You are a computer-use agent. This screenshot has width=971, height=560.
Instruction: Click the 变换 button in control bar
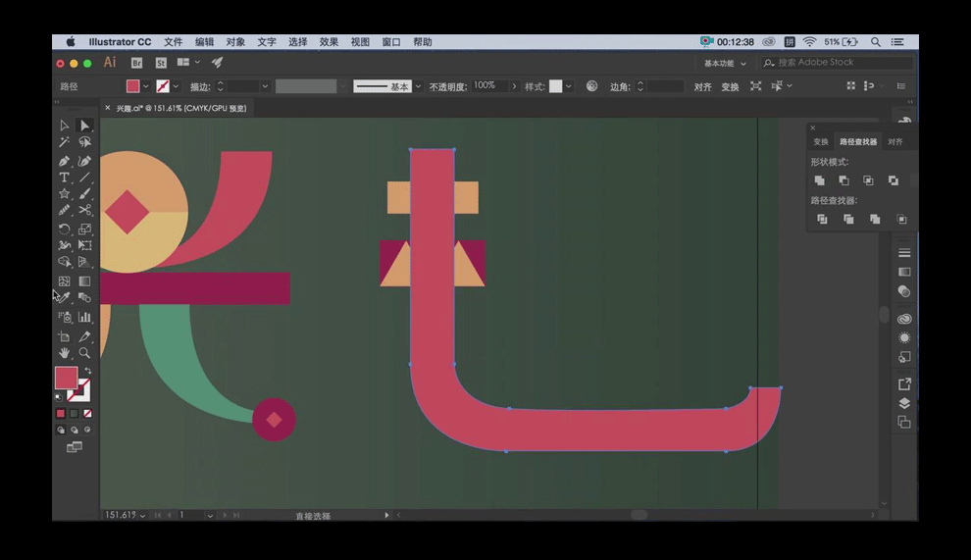pyautogui.click(x=730, y=86)
